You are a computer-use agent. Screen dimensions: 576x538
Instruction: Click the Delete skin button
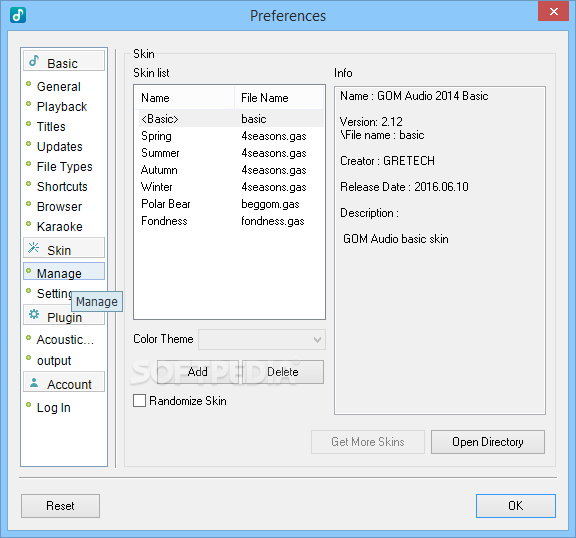[x=283, y=372]
